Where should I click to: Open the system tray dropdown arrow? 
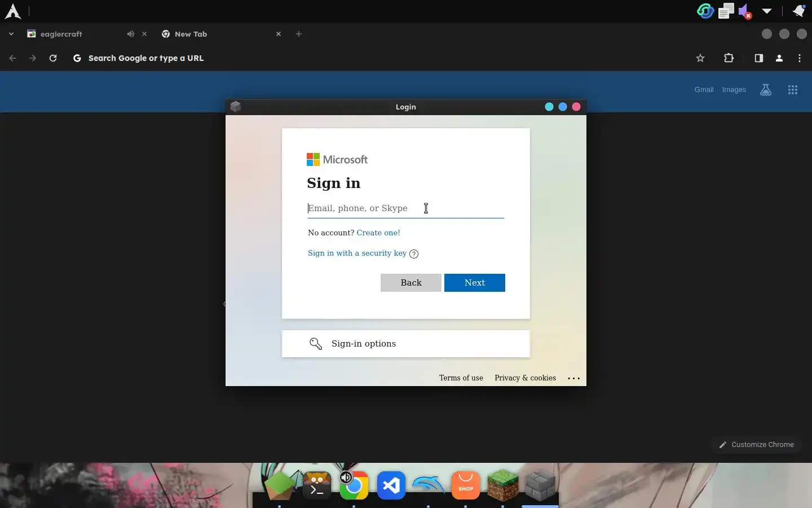click(767, 11)
